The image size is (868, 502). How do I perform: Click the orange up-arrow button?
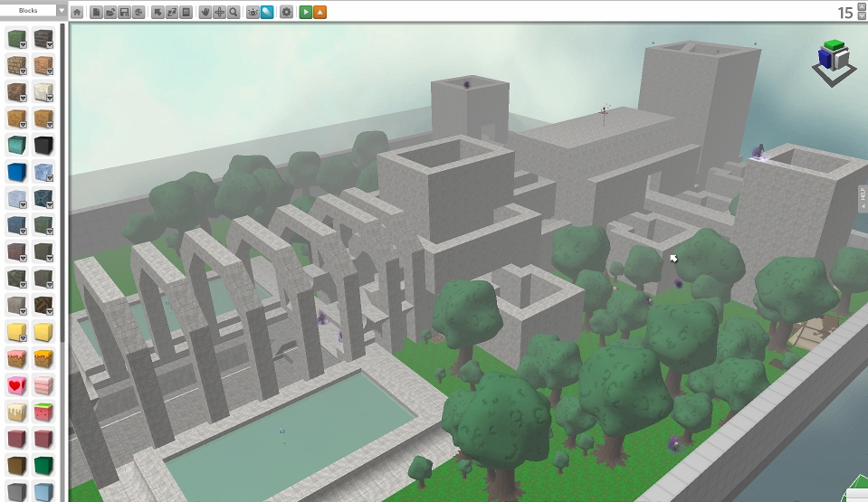(320, 13)
